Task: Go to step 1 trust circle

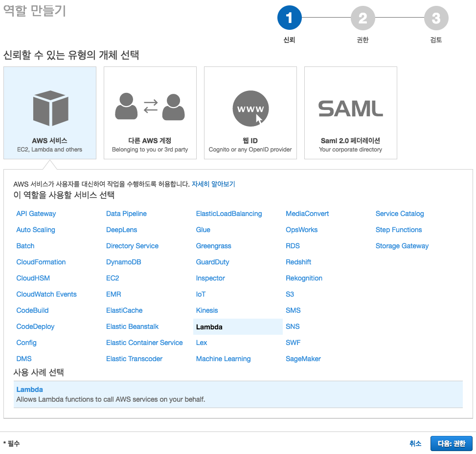Action: tap(289, 18)
